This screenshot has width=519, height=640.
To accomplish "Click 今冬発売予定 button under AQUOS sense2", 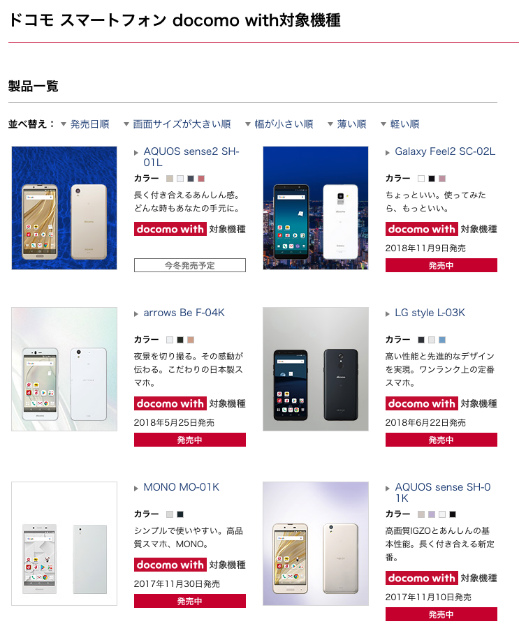I will tap(190, 265).
